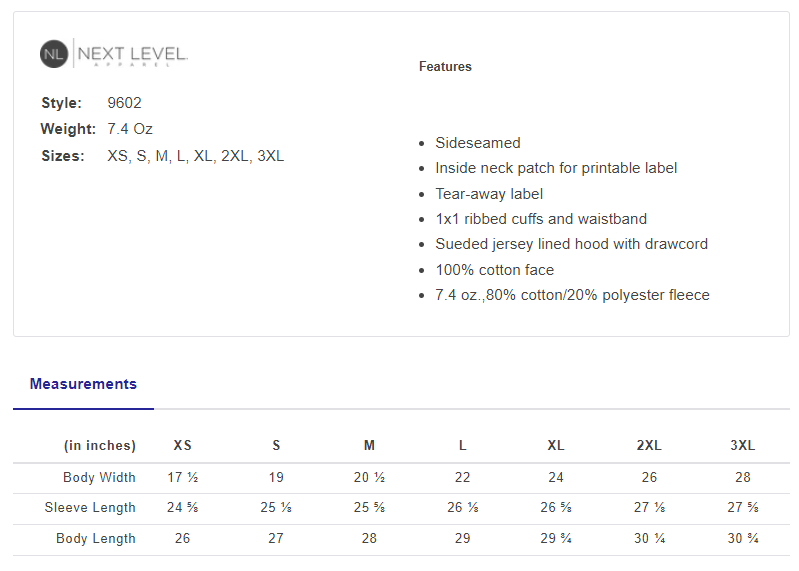Image resolution: width=799 pixels, height=571 pixels.
Task: Select the 3XL column header
Action: [x=742, y=445]
